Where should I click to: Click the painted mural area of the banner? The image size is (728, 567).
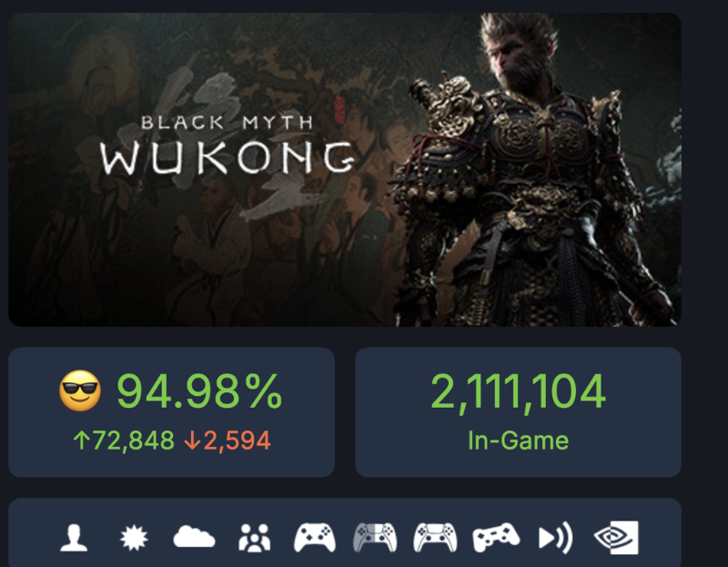click(x=199, y=241)
